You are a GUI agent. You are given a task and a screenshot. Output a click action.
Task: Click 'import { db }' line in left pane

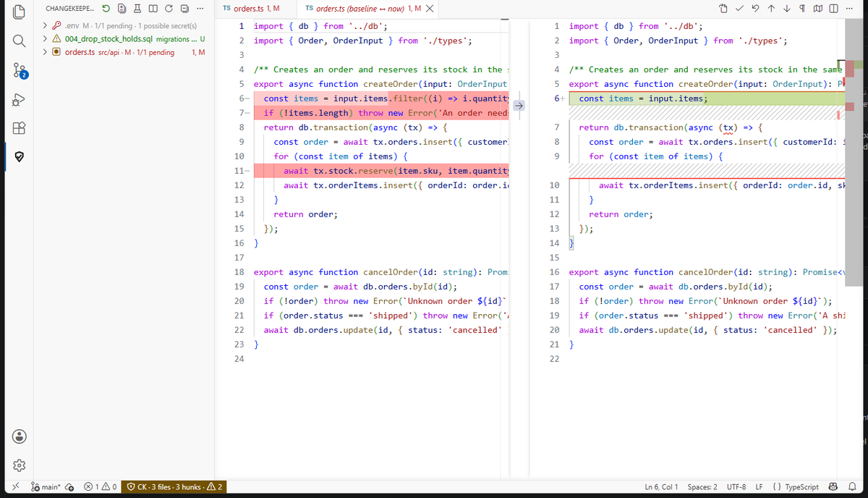tap(321, 26)
